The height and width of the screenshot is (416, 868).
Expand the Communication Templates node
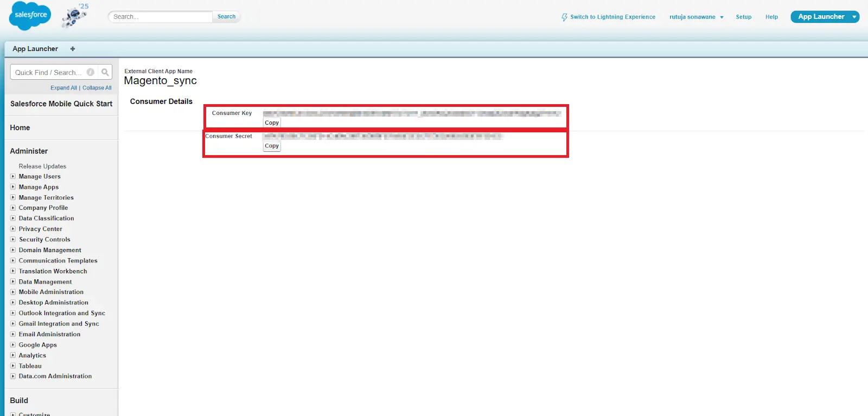[x=13, y=260]
